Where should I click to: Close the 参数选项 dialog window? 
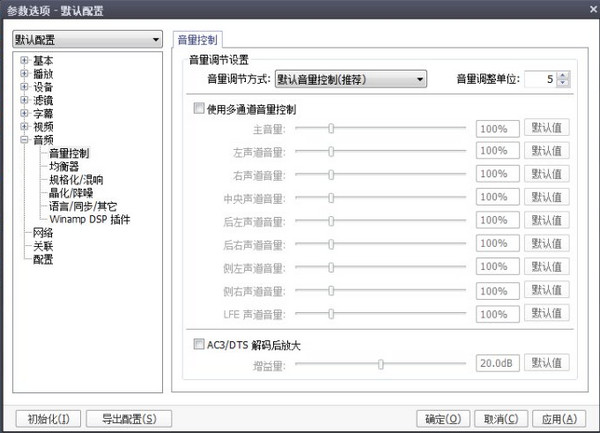[593, 10]
